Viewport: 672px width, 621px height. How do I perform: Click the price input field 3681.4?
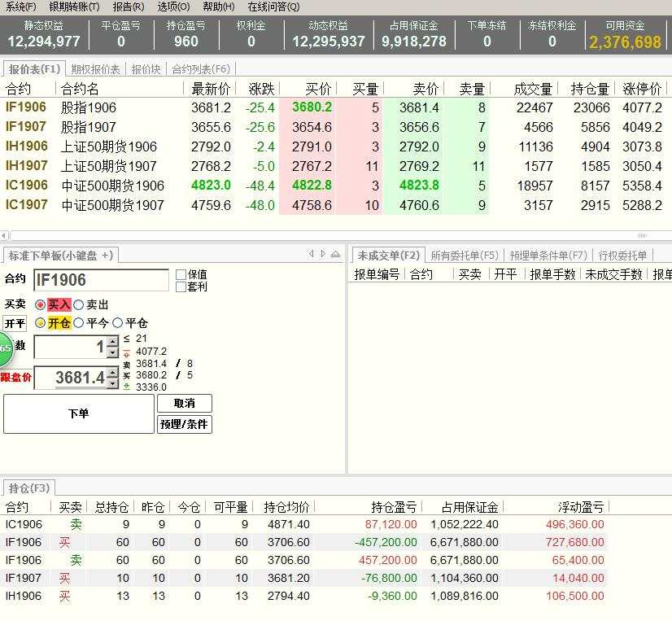71,378
